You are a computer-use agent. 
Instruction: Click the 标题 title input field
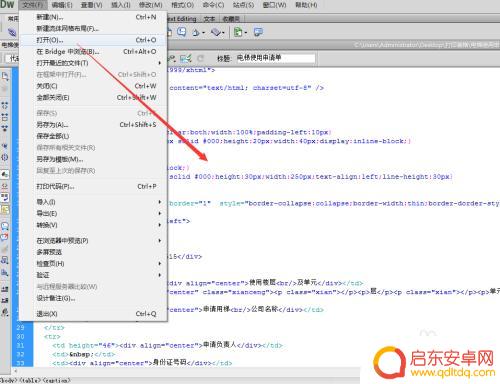pyautogui.click(x=275, y=58)
